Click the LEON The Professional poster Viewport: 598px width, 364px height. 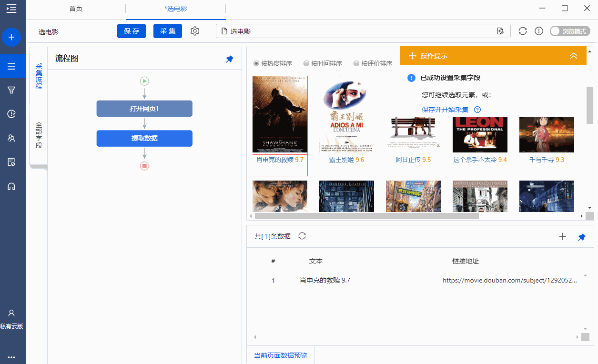(480, 135)
